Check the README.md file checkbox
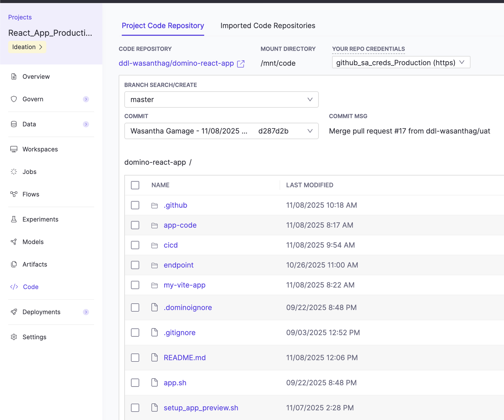Screen dimensions: 504x420 pyautogui.click(x=135, y=358)
